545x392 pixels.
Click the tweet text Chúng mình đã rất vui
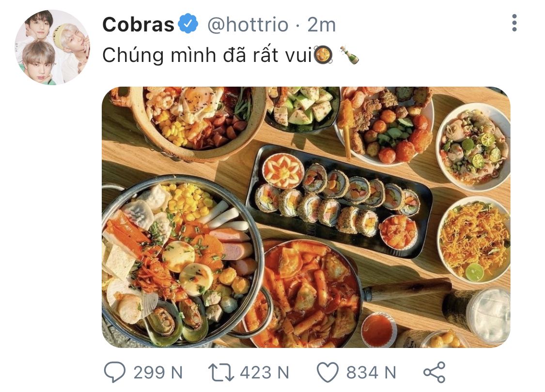click(207, 55)
